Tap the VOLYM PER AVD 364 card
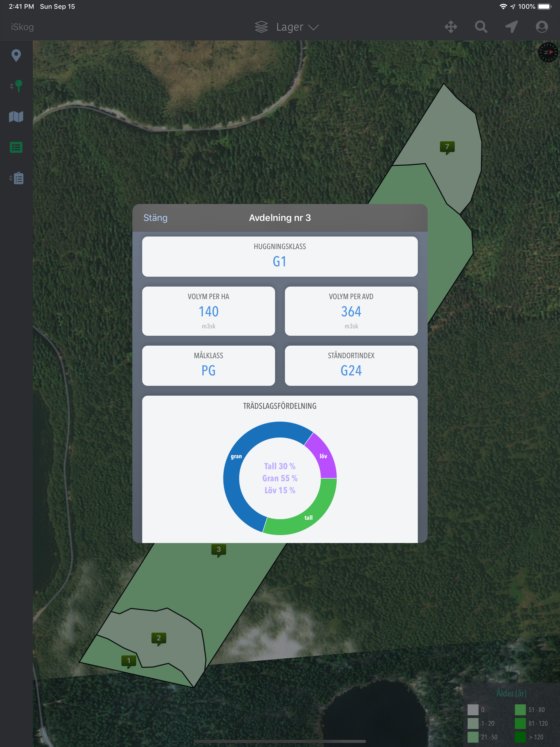The image size is (560, 747). [x=351, y=311]
